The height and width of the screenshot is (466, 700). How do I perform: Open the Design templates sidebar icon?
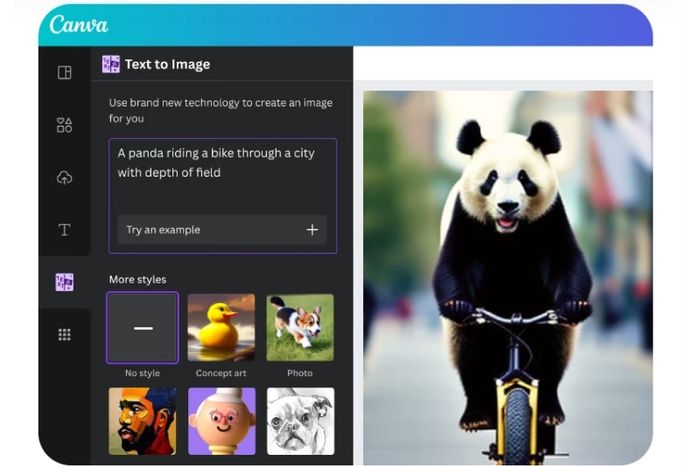point(65,72)
